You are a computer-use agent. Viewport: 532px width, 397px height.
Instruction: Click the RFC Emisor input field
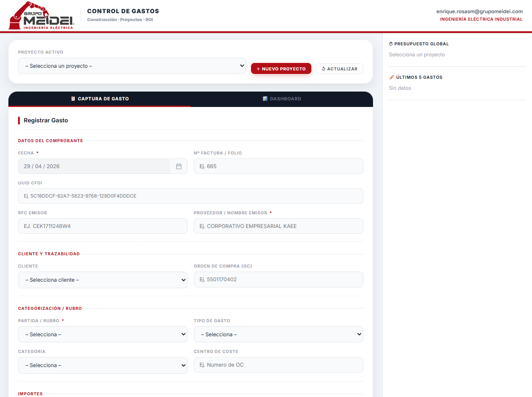103,226
